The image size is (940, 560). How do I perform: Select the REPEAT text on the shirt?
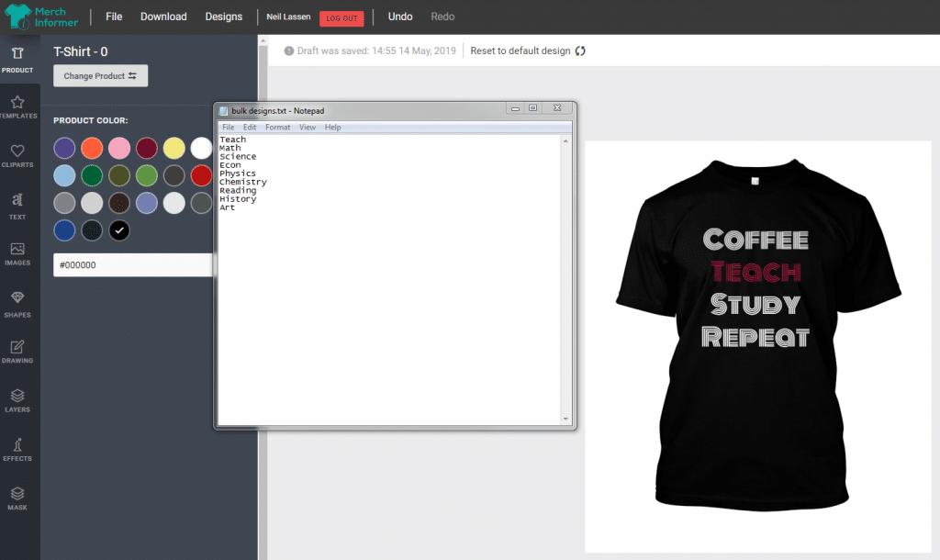coord(755,337)
